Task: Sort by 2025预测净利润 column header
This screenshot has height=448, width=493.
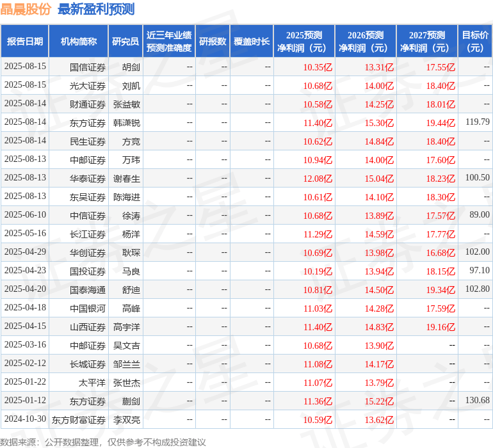Action: (304, 42)
